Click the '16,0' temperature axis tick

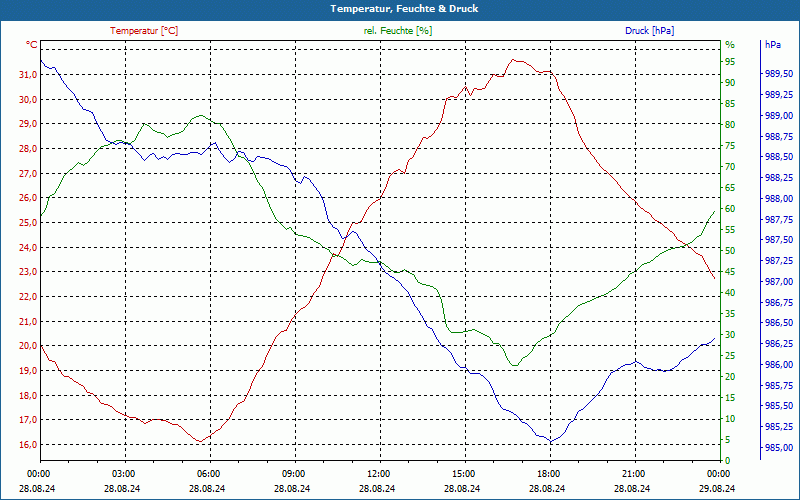(x=29, y=444)
